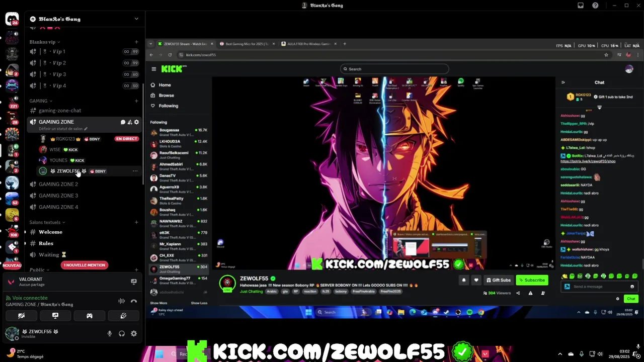Open Discord direct messages home icon

tap(12, 19)
